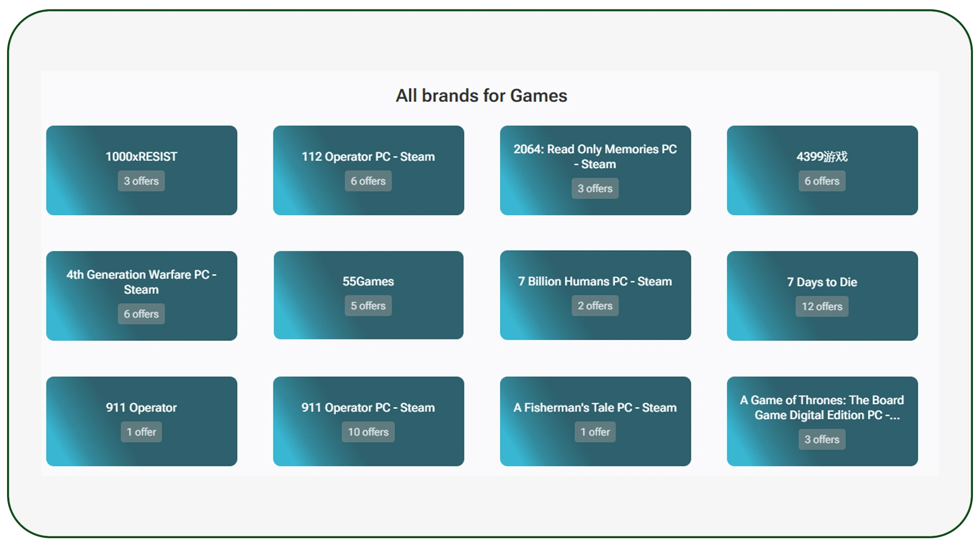Image resolution: width=980 pixels, height=547 pixels.
Task: Click the 2 offers badge for 7 Billion Humans
Action: click(595, 305)
